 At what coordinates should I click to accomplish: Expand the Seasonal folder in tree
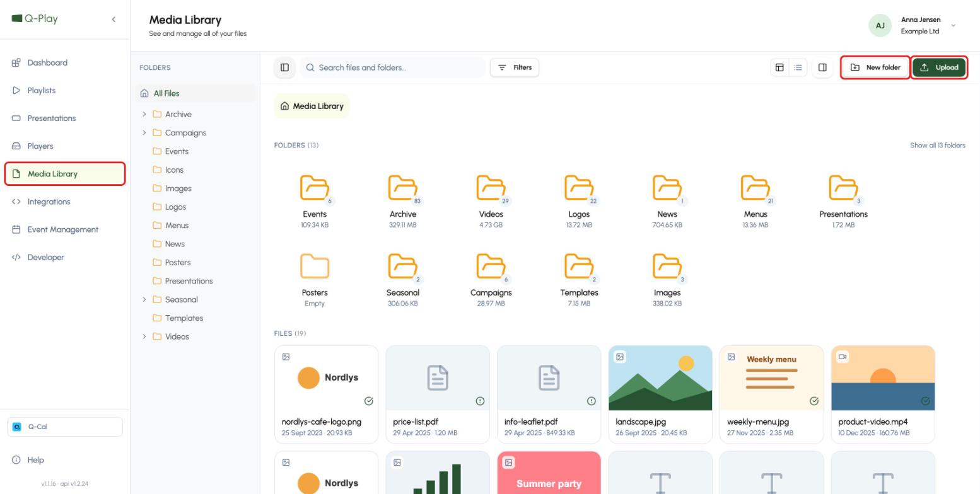tap(144, 299)
